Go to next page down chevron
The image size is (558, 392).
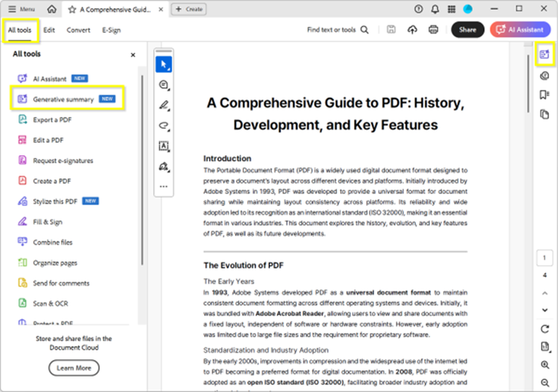point(545,309)
